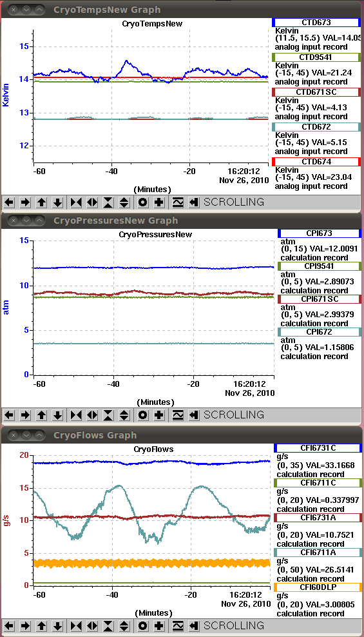
Task: Click the first horizontal zoom icon in CryoPressuresNew toolbar
Action: (76, 415)
